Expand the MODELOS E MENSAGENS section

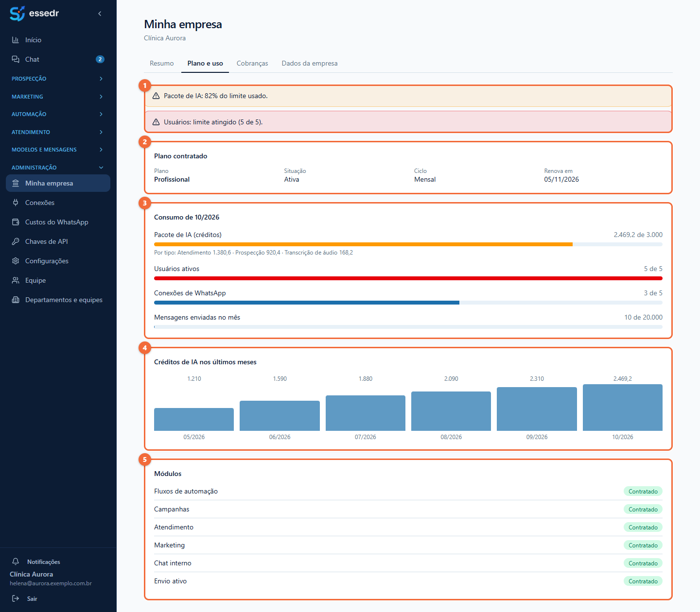coord(58,150)
